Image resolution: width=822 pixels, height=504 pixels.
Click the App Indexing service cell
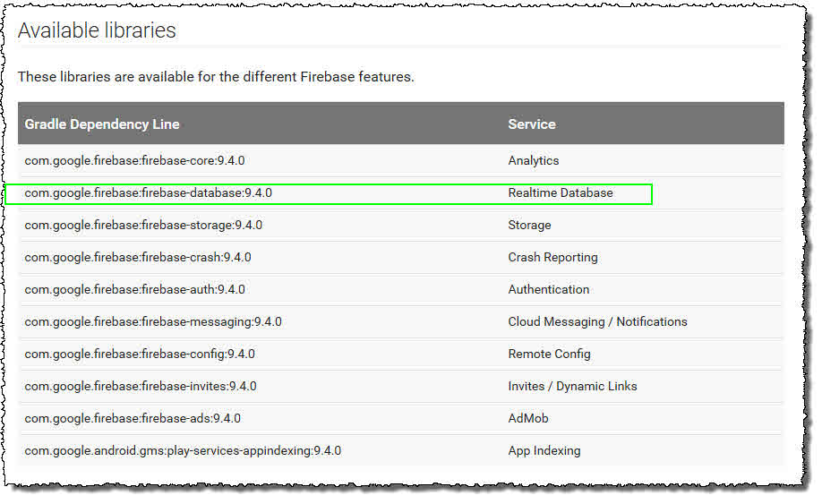544,451
